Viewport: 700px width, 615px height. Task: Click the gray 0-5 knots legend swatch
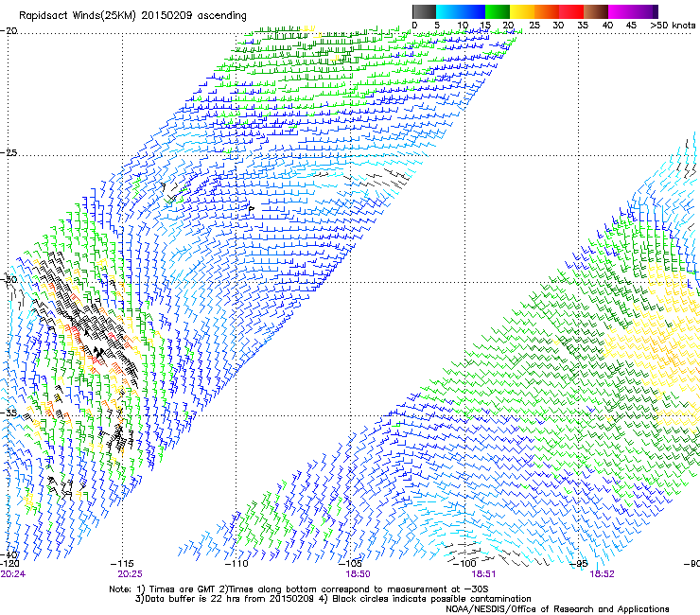pyautogui.click(x=424, y=11)
